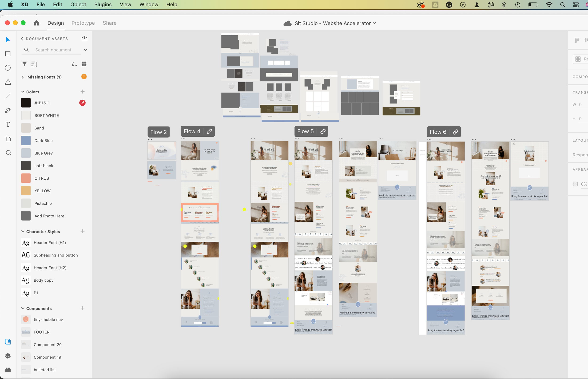
Task: Expand the Missing Fonts section
Action: 23,77
